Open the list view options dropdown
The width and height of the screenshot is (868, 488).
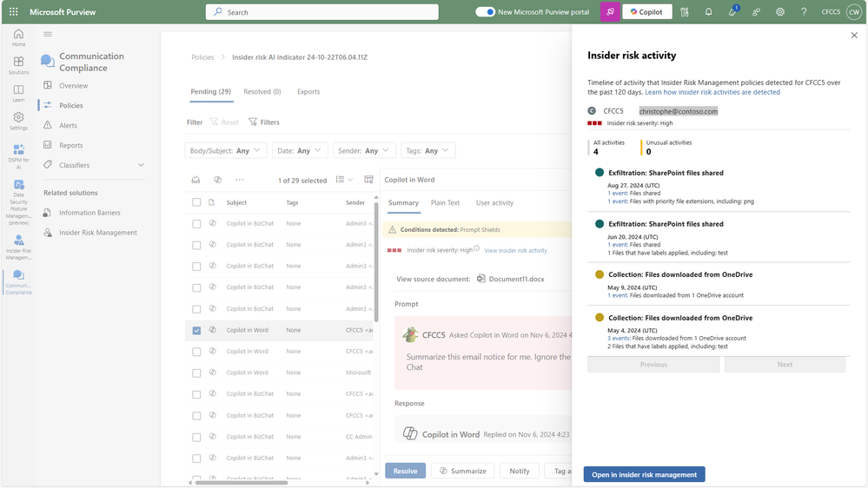[344, 179]
